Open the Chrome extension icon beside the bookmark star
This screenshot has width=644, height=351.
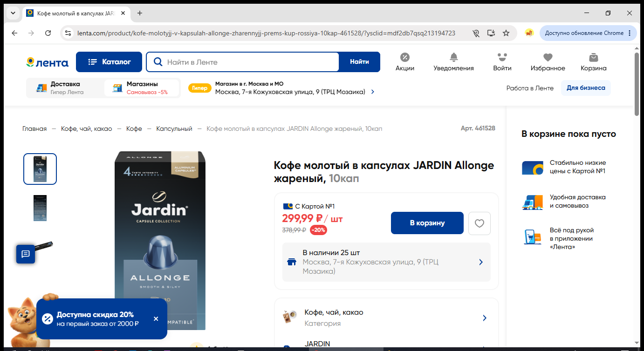(529, 33)
